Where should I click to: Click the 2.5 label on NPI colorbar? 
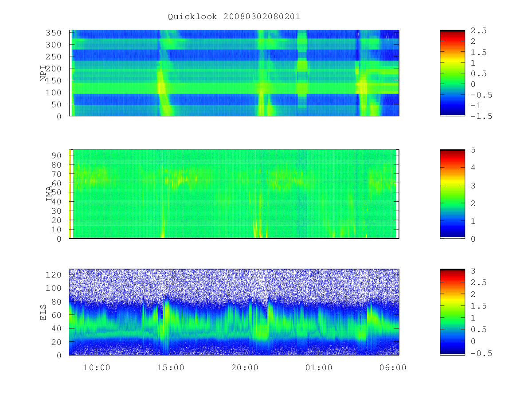click(x=478, y=31)
